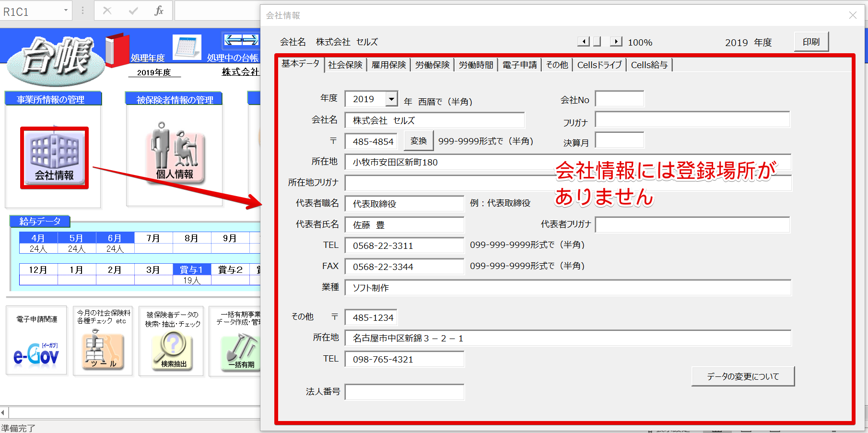
Task: Click the Excel formula bar input area
Action: coord(218,11)
